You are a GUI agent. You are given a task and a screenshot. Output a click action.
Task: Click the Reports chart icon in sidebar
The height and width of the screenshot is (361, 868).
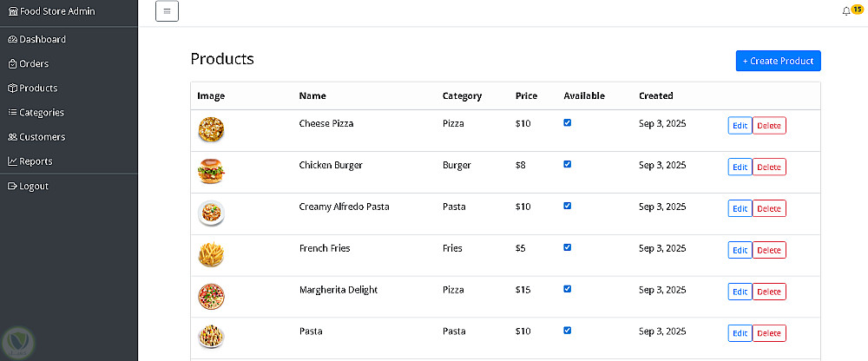(12, 161)
